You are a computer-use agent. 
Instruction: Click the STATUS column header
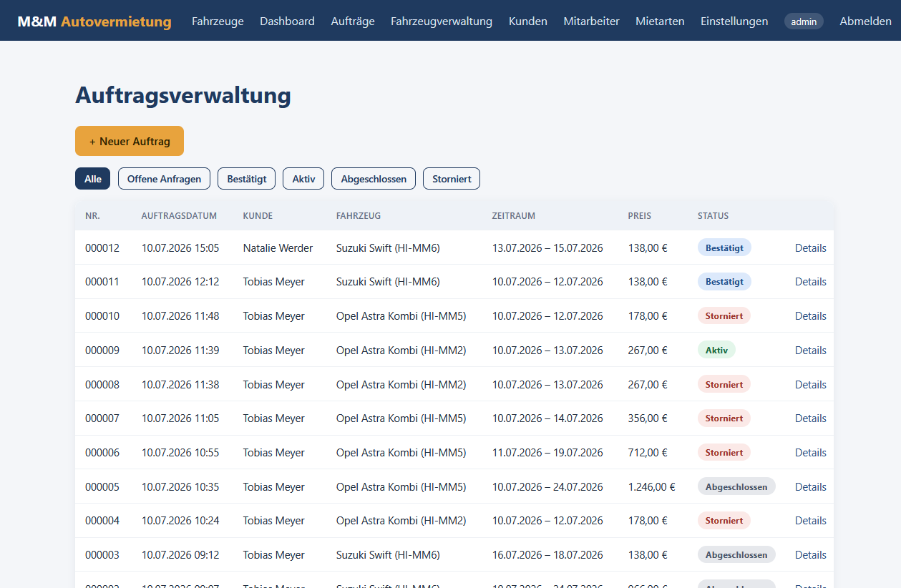coord(714,216)
